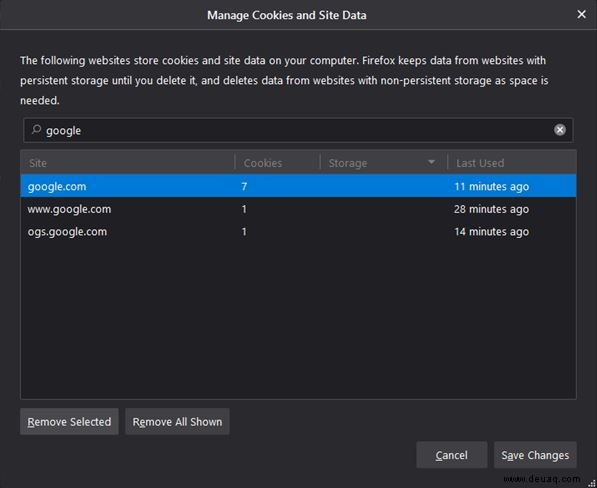The height and width of the screenshot is (488, 597).
Task: Click the Save Changes button
Action: click(535, 455)
